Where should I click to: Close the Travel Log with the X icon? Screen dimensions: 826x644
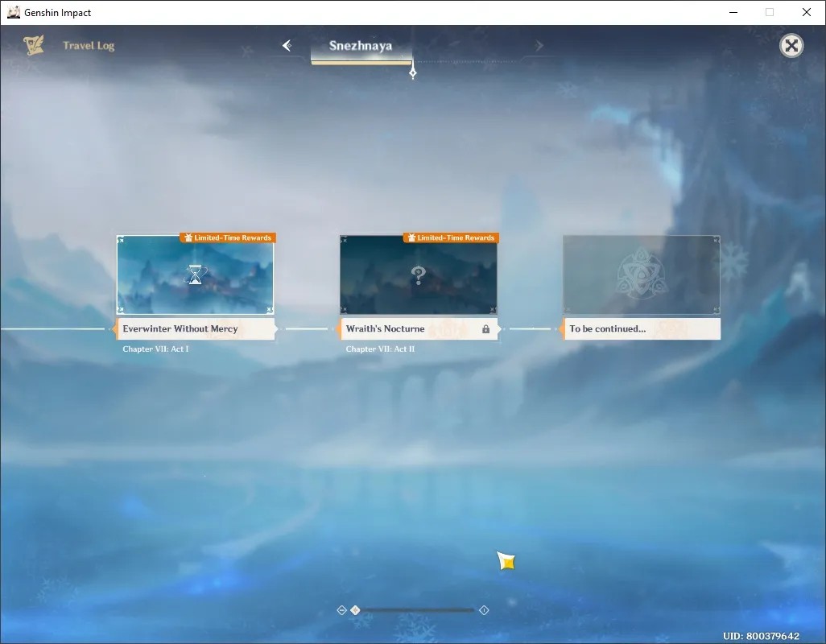(791, 46)
